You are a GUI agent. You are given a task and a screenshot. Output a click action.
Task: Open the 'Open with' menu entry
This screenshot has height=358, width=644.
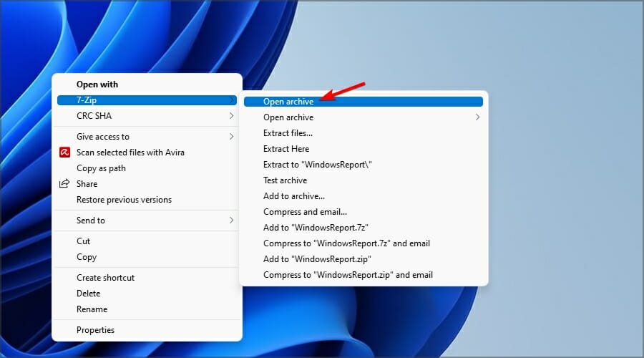[147, 84]
